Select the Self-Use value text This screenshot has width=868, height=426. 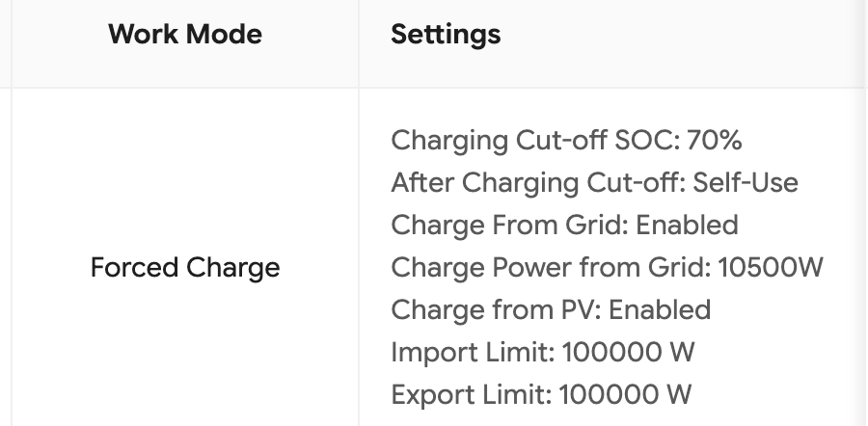[x=746, y=182]
